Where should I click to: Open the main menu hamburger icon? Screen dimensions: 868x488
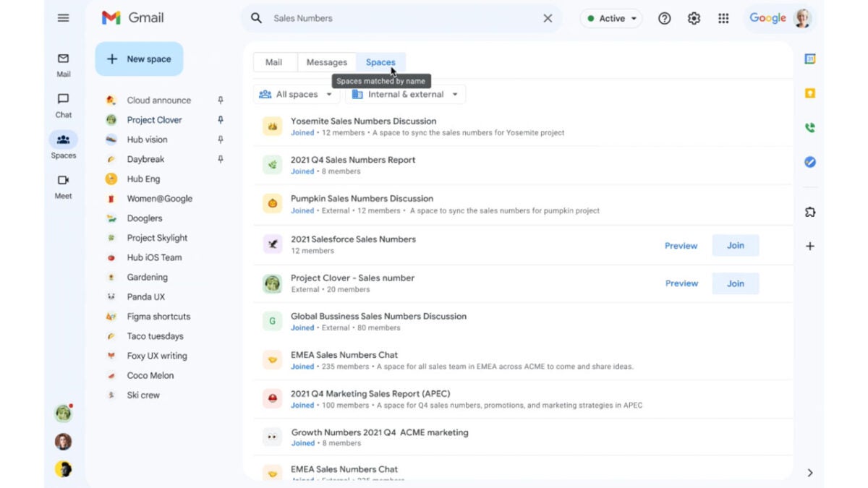pos(63,18)
